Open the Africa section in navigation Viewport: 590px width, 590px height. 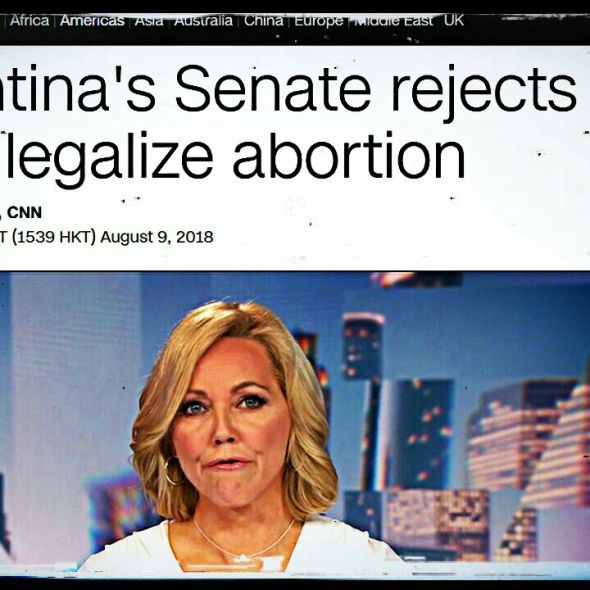[29, 20]
